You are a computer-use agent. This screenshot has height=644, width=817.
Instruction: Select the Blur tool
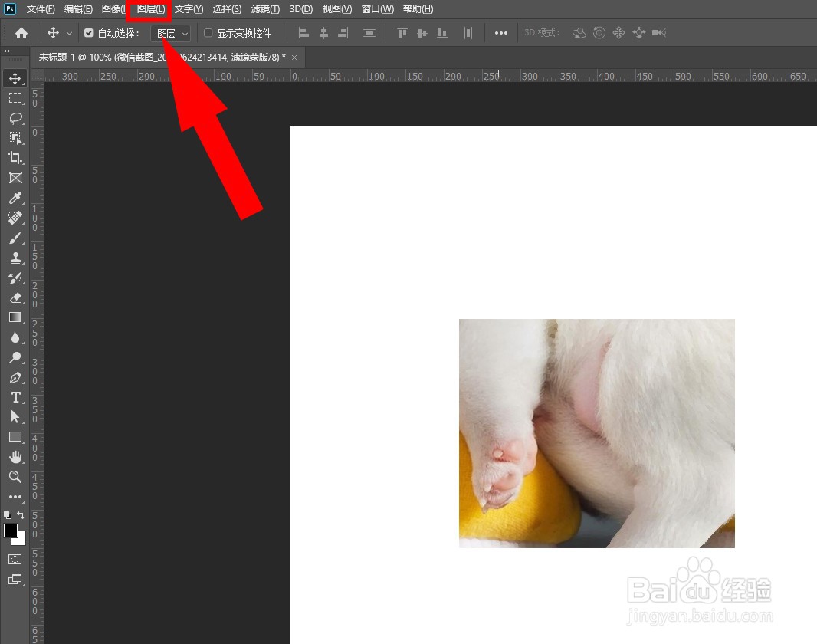(x=15, y=337)
